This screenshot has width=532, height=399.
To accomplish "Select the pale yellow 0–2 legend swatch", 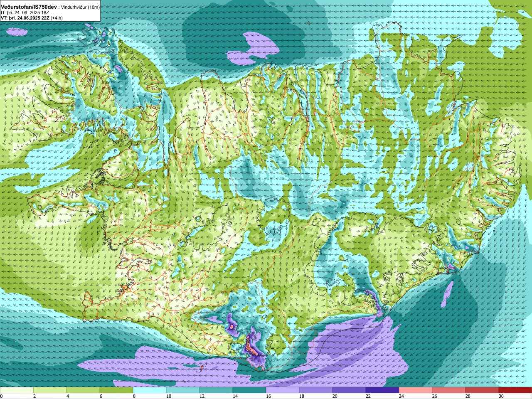I will 17,390.
